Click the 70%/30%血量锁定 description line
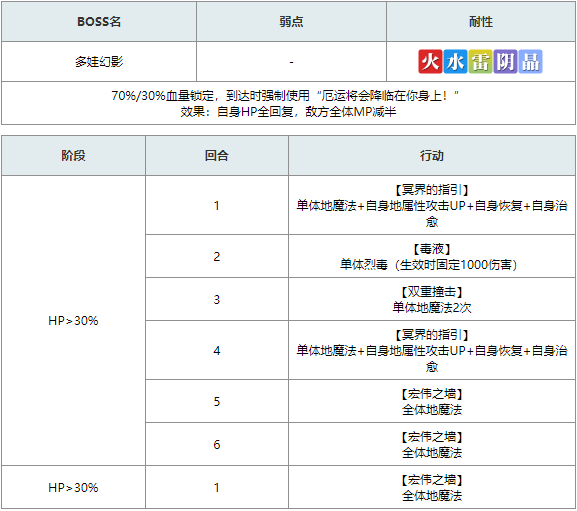Viewport: 577px width, 511px height. (286, 96)
